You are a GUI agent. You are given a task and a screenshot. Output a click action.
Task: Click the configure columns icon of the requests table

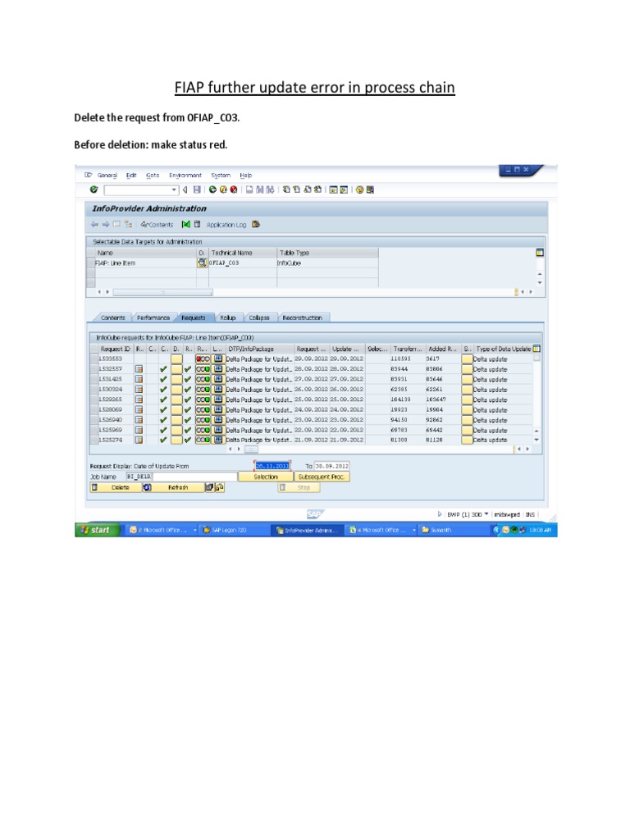(536, 349)
